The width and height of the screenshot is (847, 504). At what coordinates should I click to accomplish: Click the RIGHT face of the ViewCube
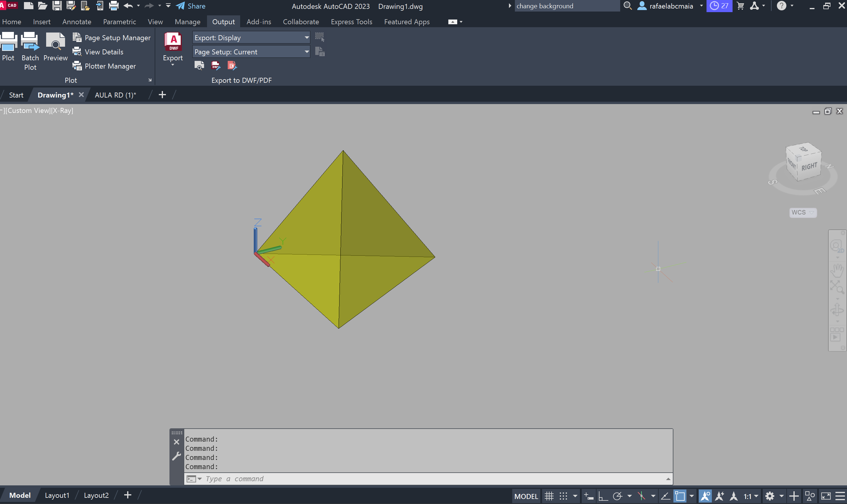(809, 167)
